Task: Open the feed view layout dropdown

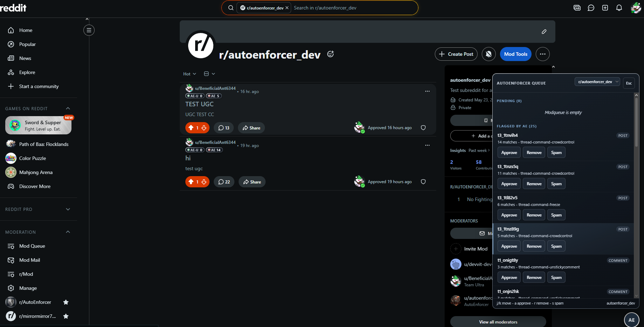Action: 210,74
